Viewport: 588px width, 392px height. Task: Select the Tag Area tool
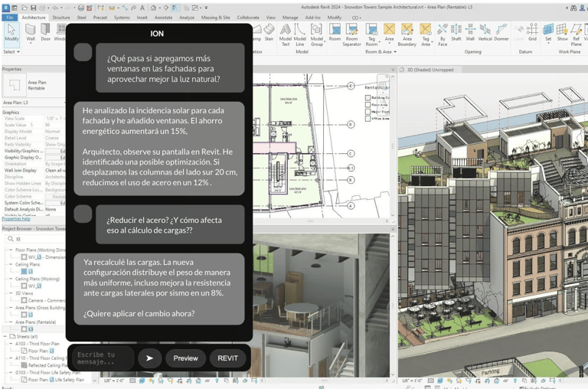click(425, 34)
